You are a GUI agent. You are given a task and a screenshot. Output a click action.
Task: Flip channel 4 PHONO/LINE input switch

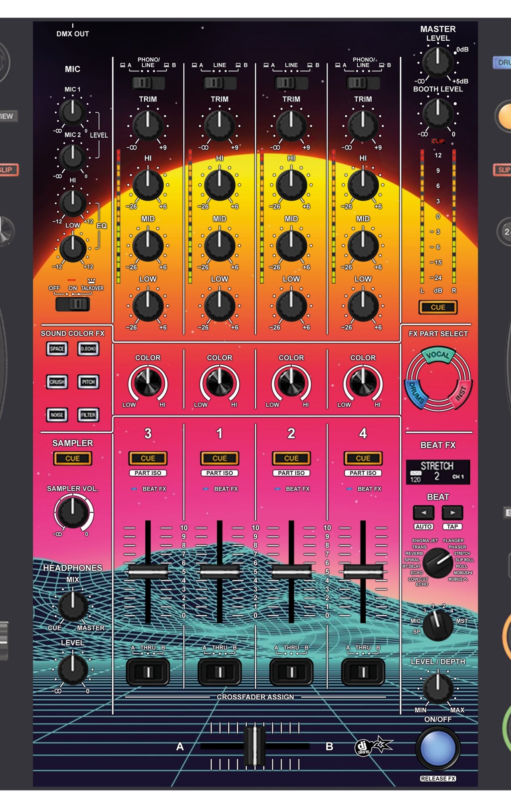[x=363, y=83]
